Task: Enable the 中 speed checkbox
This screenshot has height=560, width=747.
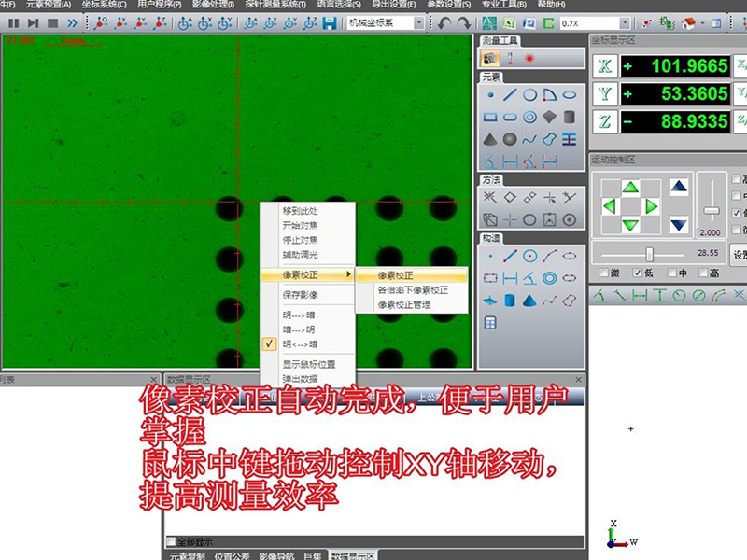Action: point(671,273)
